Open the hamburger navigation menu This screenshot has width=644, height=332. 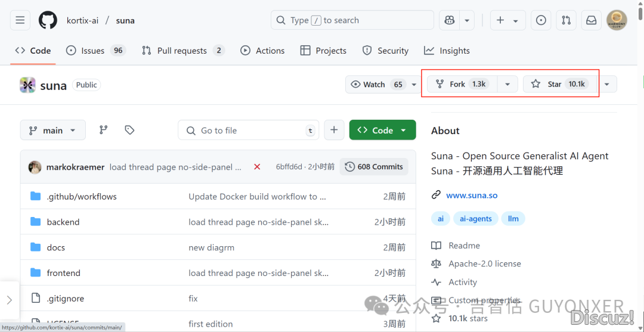[x=20, y=20]
